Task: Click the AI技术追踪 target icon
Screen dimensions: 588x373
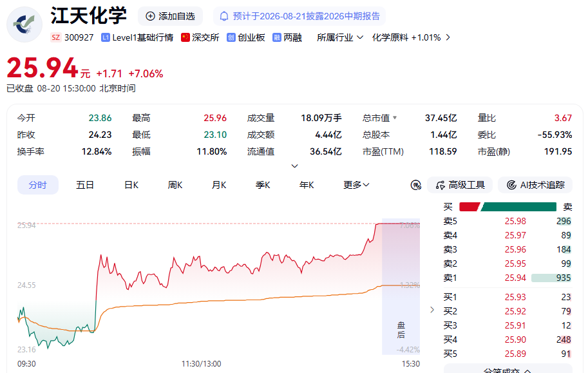Action: 511,185
